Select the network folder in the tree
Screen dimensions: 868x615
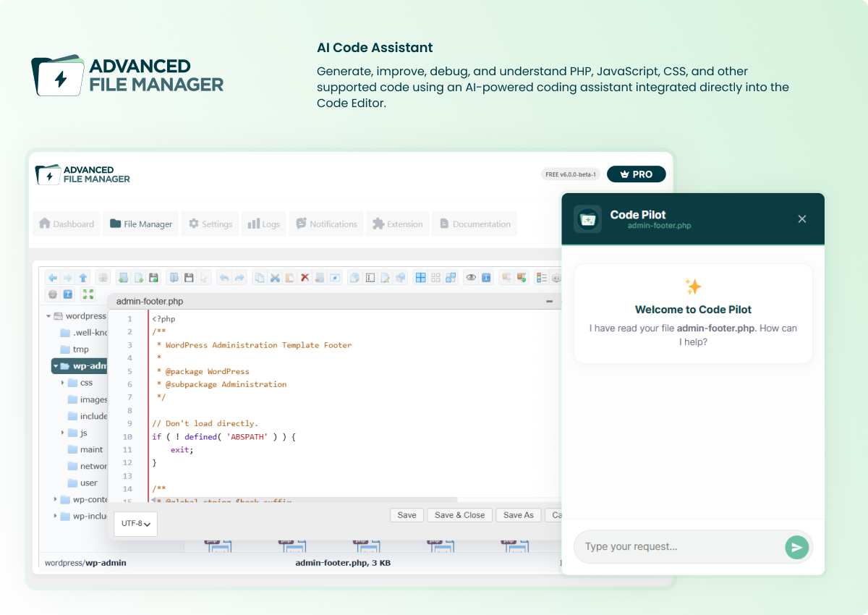pos(88,466)
